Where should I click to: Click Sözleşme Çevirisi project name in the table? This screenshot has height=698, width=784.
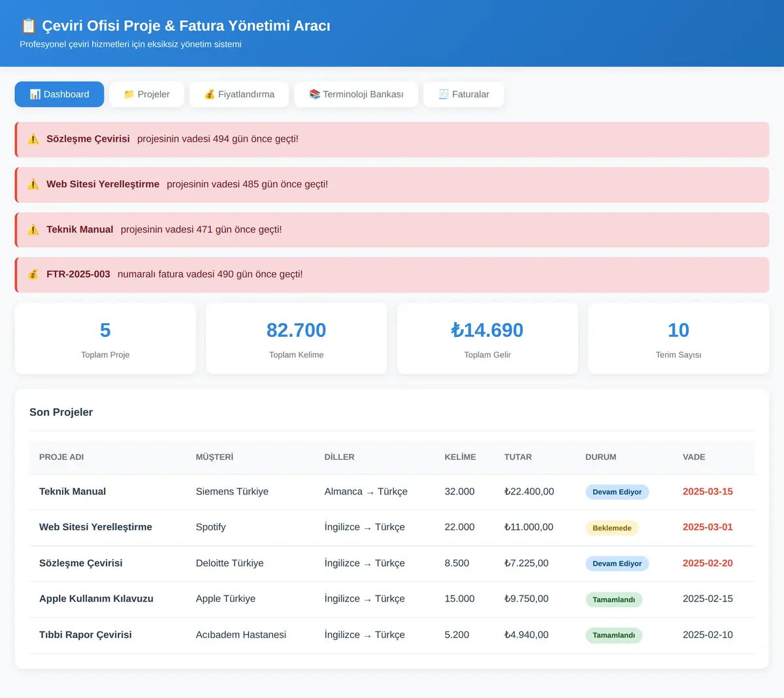tap(81, 563)
